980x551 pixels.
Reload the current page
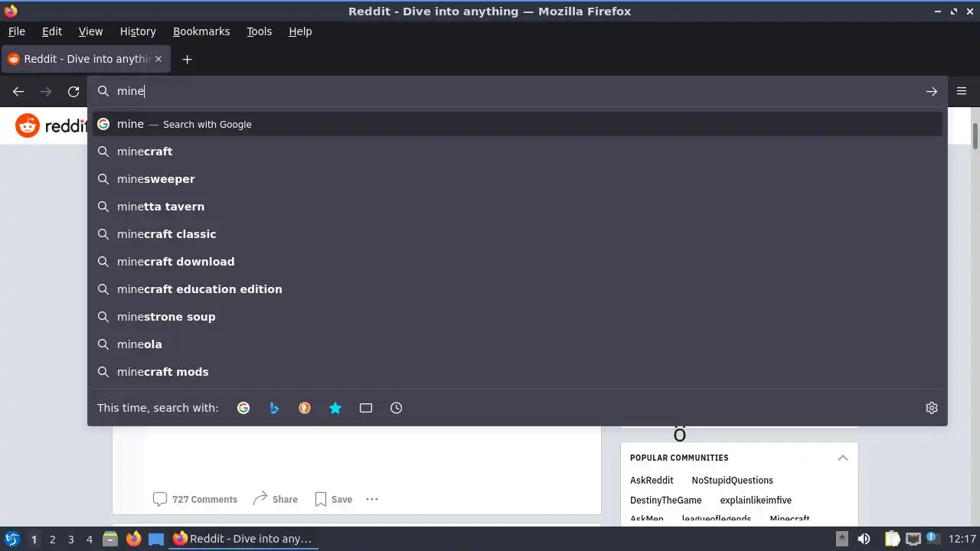pyautogui.click(x=73, y=91)
